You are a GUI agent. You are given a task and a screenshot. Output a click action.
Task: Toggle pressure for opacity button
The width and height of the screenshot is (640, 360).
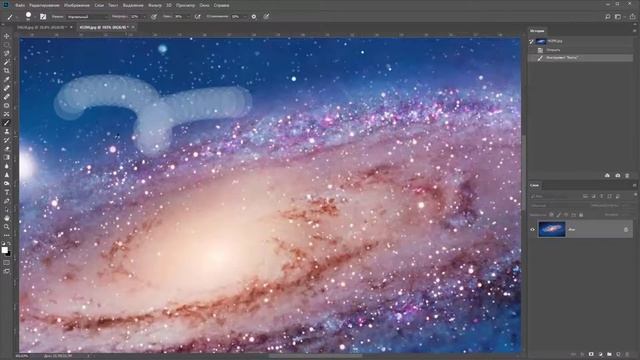click(154, 17)
